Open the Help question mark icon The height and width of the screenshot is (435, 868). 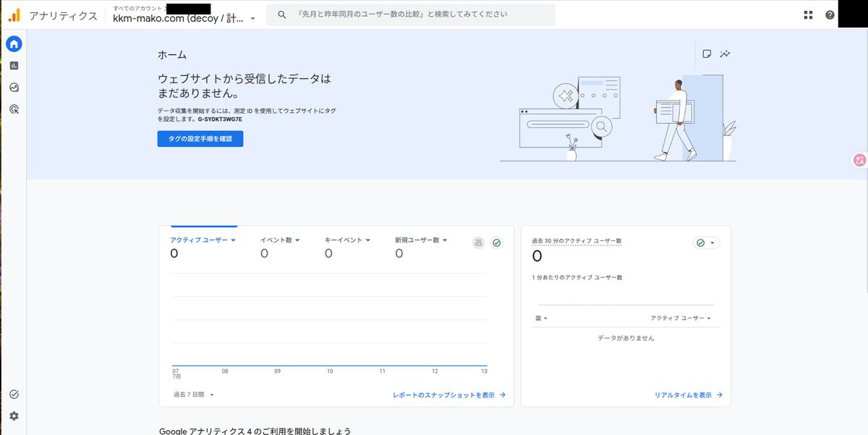coord(830,15)
